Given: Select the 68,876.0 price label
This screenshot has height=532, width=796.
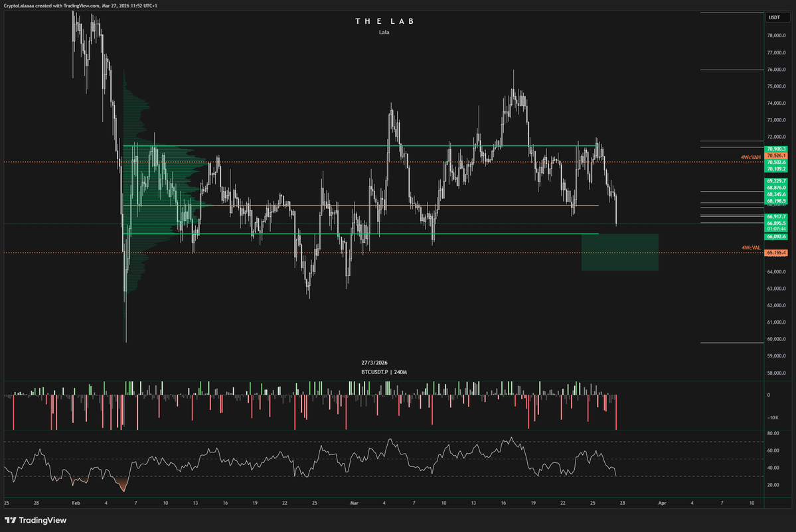Looking at the screenshot, I should pos(776,188).
